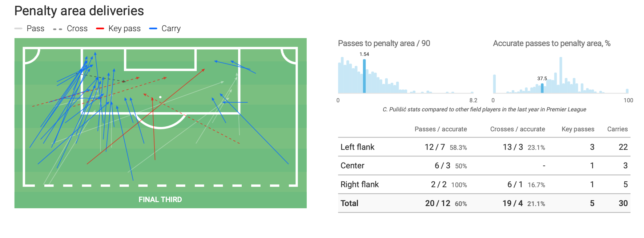This screenshot has height=238, width=644.
Task: Select the highlighted 37.5 histogram bar
Action: [x=542, y=88]
